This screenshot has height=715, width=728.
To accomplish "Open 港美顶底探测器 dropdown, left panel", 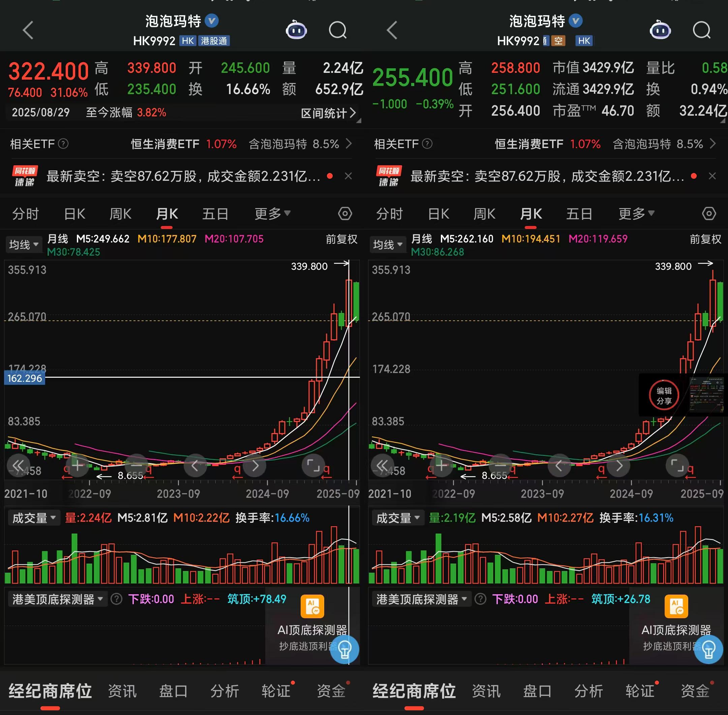I will (58, 599).
